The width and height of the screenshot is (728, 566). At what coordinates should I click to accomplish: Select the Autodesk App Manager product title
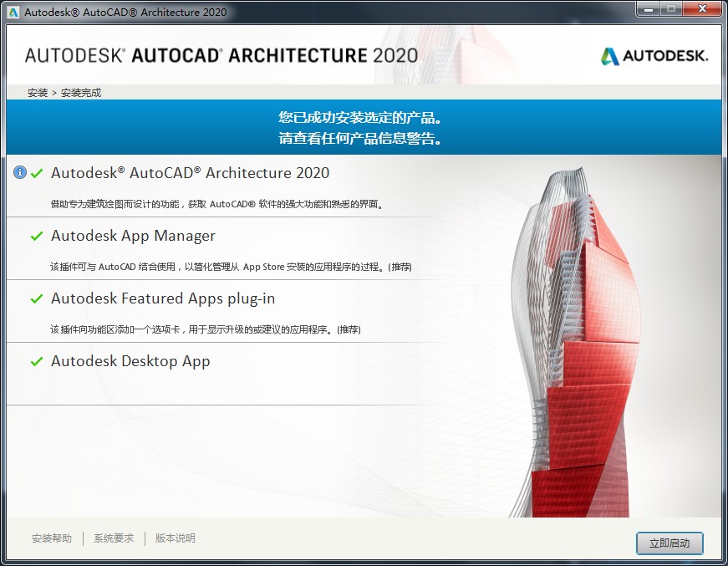coord(133,236)
